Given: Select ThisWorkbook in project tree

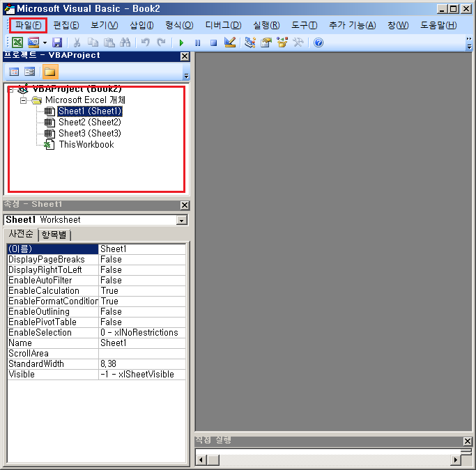Looking at the screenshot, I should [x=86, y=145].
